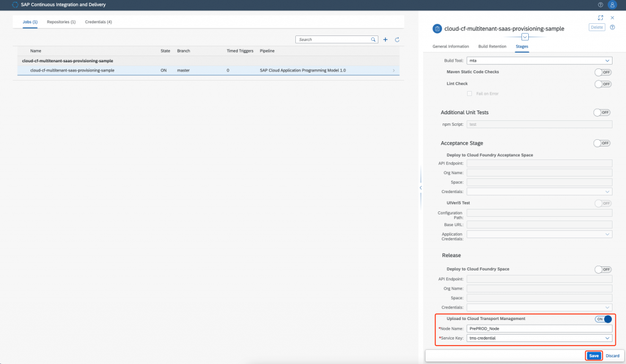Screen dimensions: 626x364
Task: Open job row details arrow
Action: click(394, 71)
